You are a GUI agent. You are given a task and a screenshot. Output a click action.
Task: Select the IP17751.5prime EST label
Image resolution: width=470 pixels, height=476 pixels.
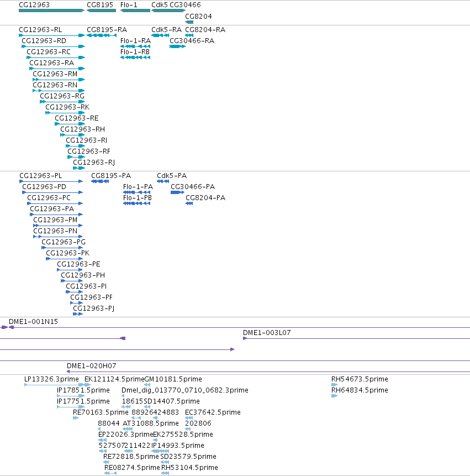coord(83,401)
